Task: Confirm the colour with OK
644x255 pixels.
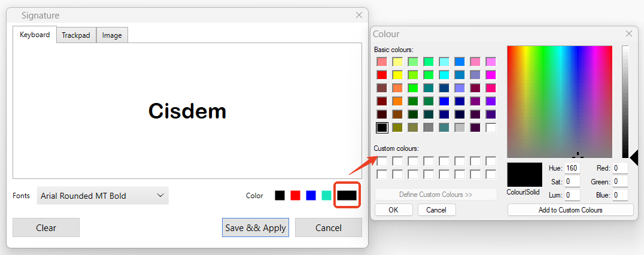Action: point(393,210)
